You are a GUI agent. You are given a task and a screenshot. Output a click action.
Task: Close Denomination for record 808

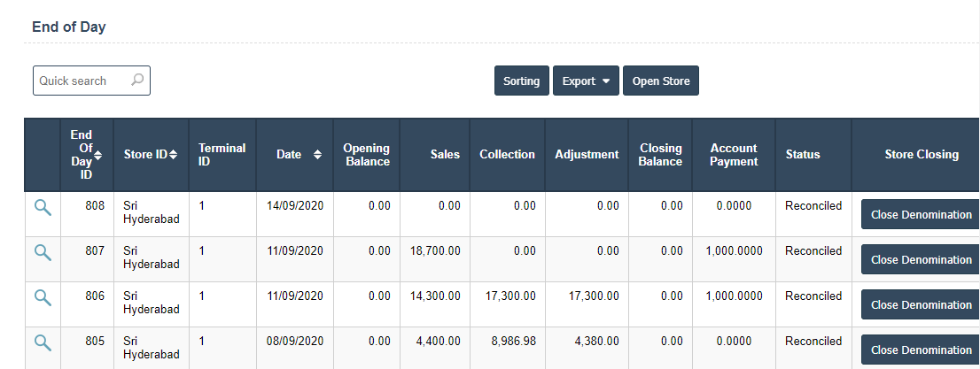[921, 215]
